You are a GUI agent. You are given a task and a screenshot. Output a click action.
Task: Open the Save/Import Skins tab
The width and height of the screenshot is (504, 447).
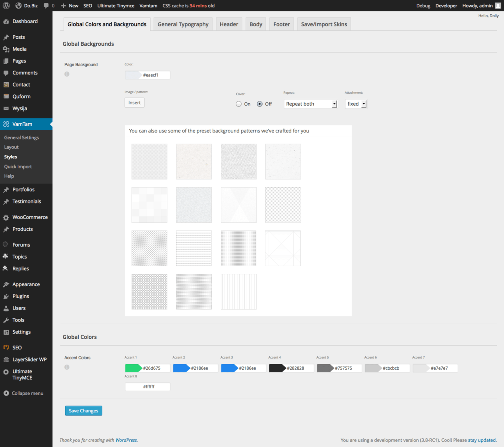[x=324, y=24]
